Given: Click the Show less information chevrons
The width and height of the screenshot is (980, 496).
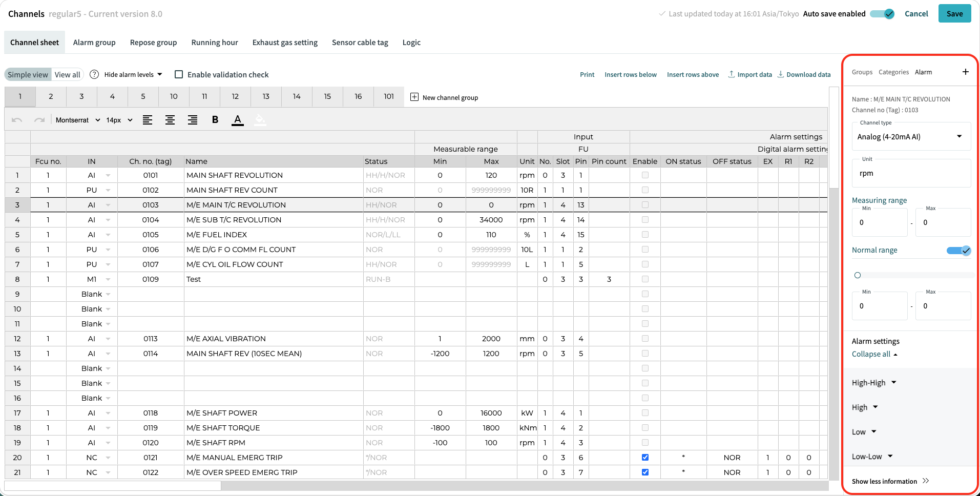Looking at the screenshot, I should click(x=925, y=481).
